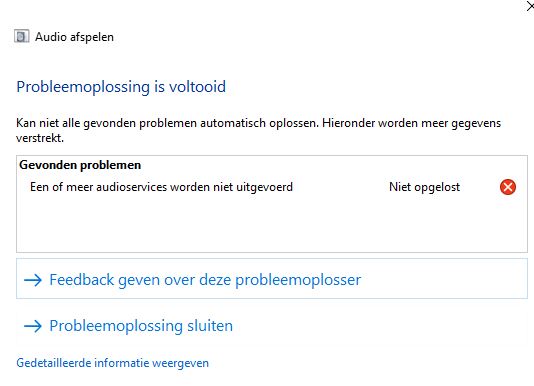534x386 pixels.
Task: Click the Niet opgelost status text
Action: pyautogui.click(x=424, y=187)
